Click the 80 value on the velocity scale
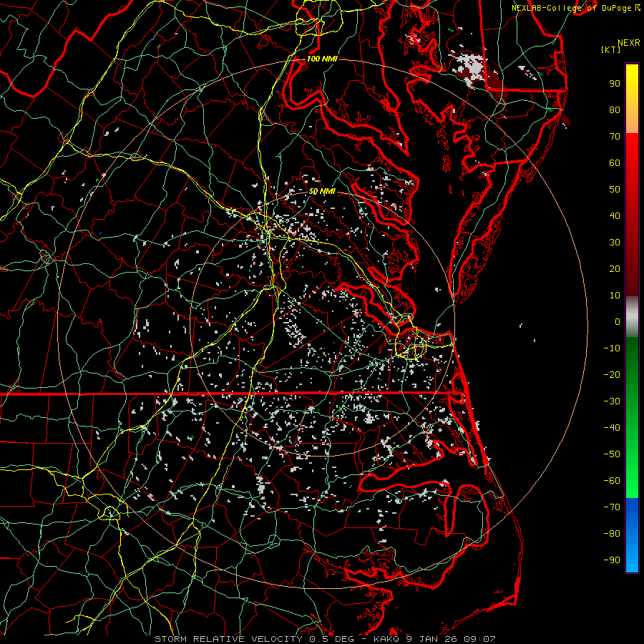 coord(615,109)
